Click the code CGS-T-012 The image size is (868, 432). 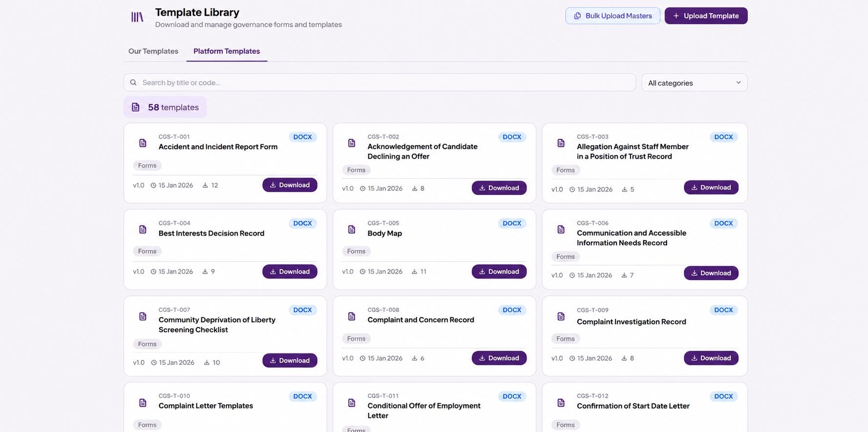click(x=593, y=396)
